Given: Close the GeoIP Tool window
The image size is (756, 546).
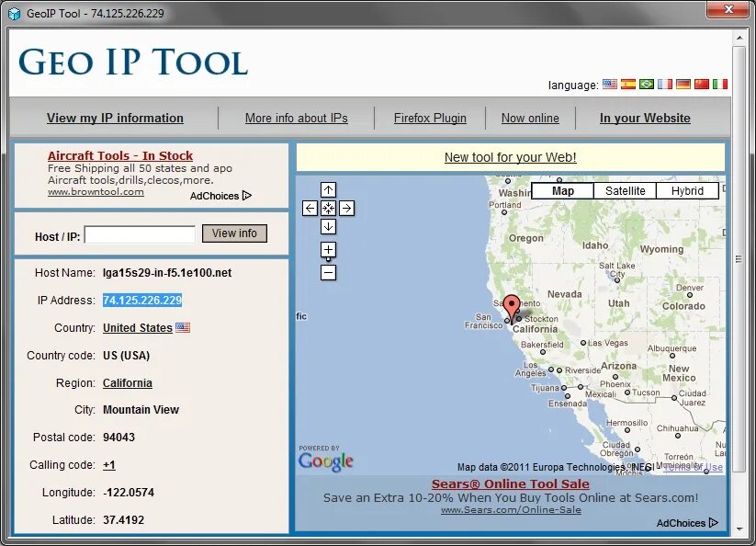Looking at the screenshot, I should (x=728, y=9).
